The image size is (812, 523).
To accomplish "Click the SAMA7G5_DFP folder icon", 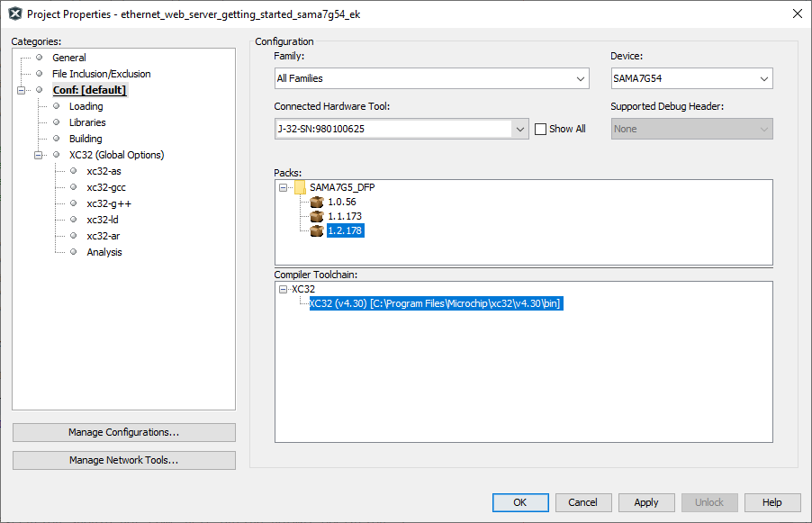I will click(300, 187).
